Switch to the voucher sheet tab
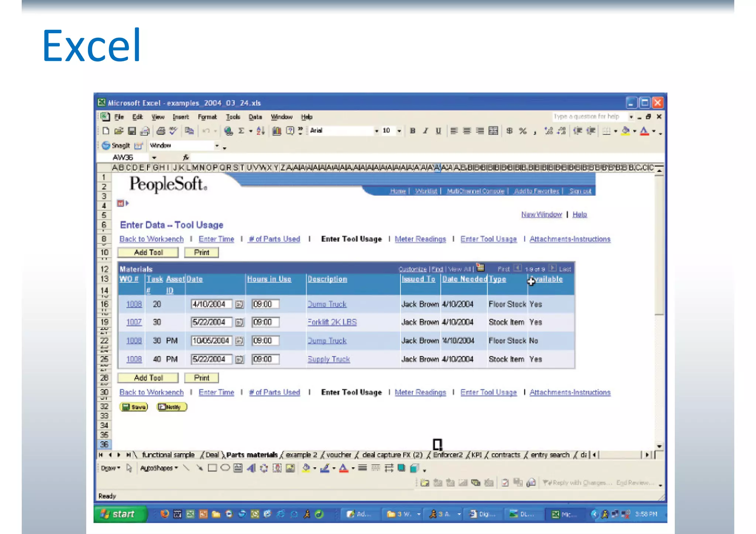The width and height of the screenshot is (756, 534). pos(339,455)
